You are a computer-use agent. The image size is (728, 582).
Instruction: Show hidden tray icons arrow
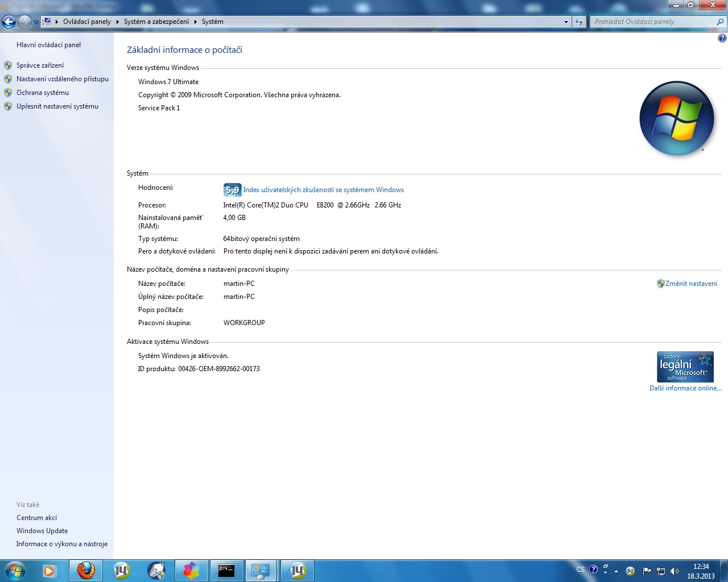[616, 571]
